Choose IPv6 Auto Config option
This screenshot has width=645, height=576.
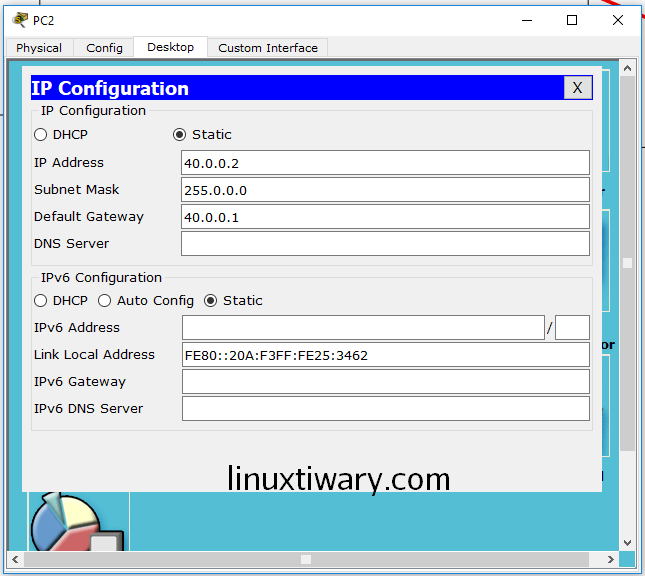click(x=105, y=301)
